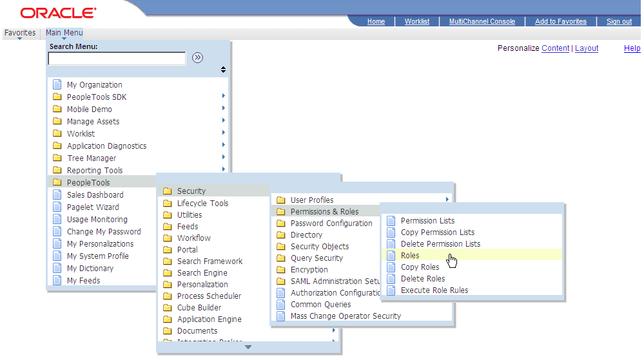Click the Change My Password page icon

57,231
